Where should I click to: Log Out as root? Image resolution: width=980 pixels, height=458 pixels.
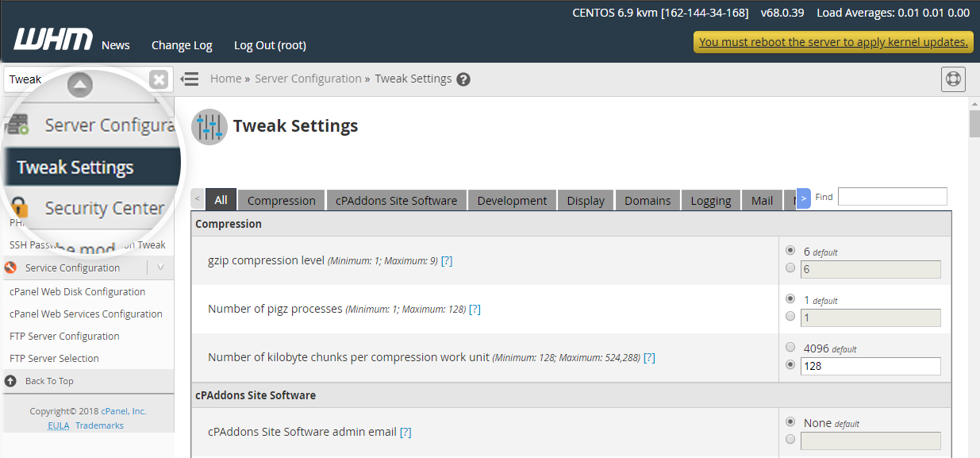point(270,45)
